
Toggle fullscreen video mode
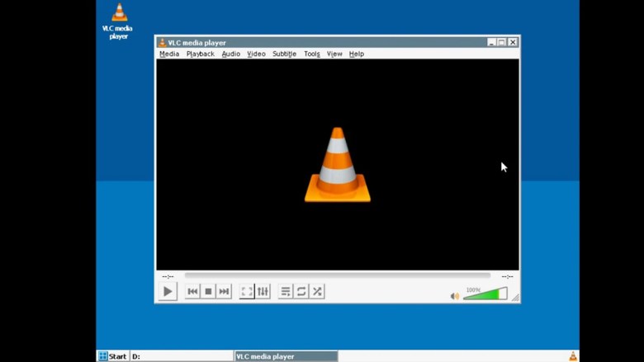coord(247,291)
